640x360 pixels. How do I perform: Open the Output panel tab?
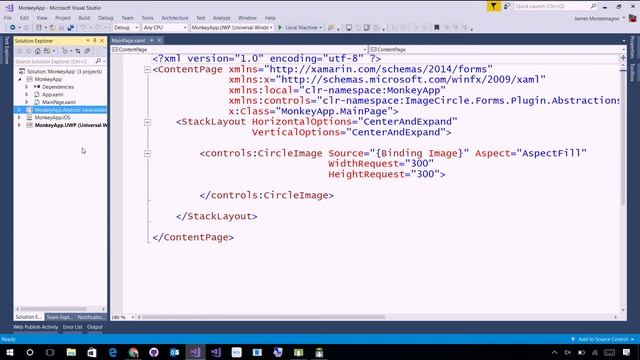[95, 327]
